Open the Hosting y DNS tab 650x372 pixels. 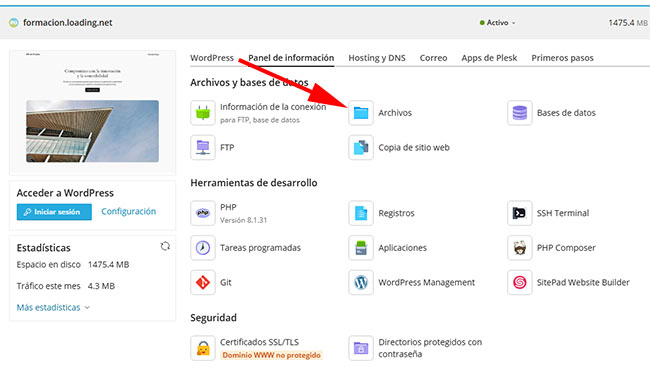[377, 58]
